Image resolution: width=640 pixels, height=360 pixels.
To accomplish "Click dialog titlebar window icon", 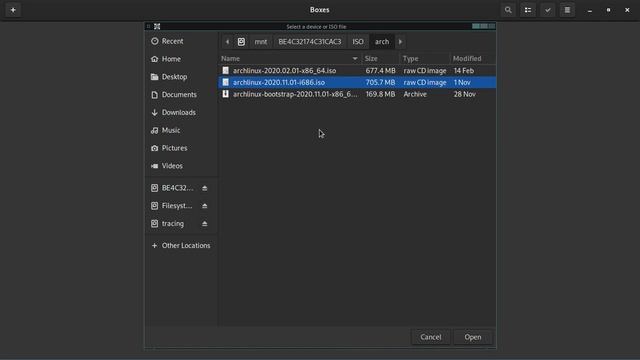I will pyautogui.click(x=157, y=27).
